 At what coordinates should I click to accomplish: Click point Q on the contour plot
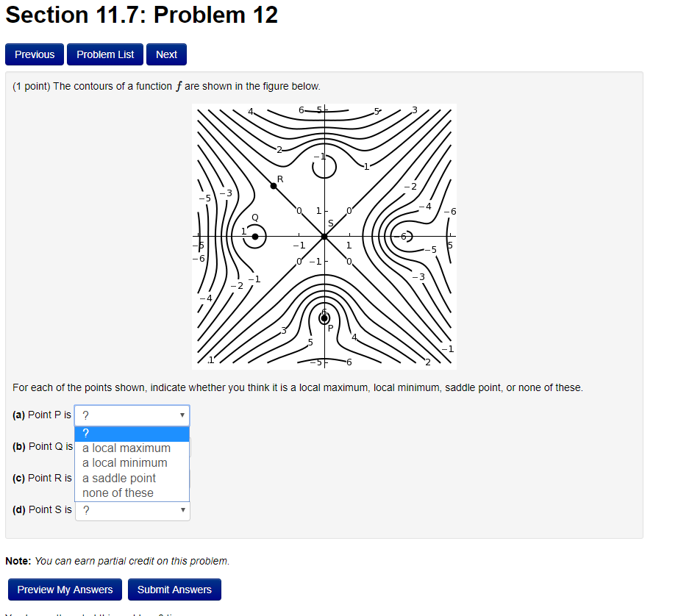(x=255, y=236)
